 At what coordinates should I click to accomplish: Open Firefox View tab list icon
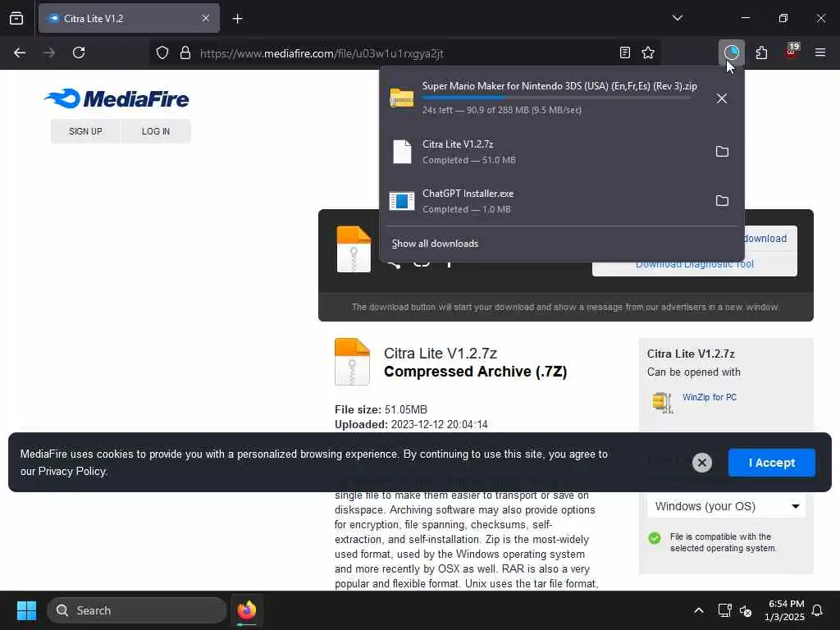point(16,19)
